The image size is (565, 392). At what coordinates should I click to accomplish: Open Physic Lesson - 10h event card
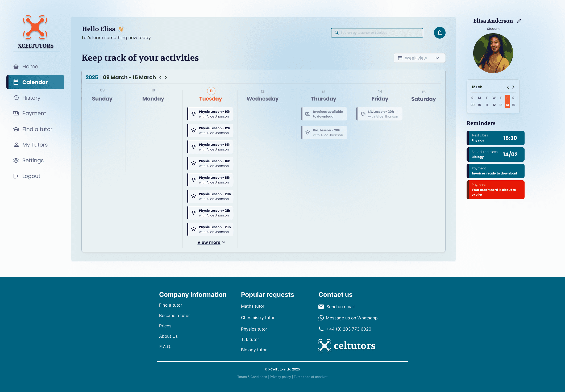click(210, 114)
